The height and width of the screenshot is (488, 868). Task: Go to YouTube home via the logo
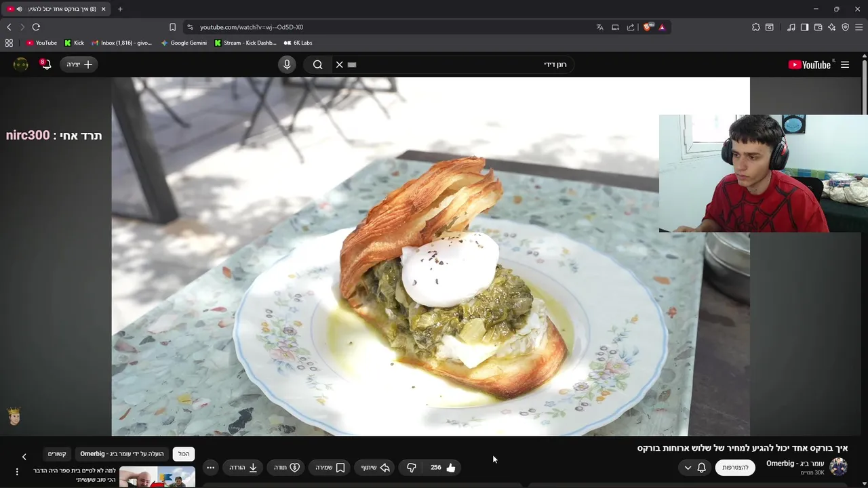(x=810, y=64)
